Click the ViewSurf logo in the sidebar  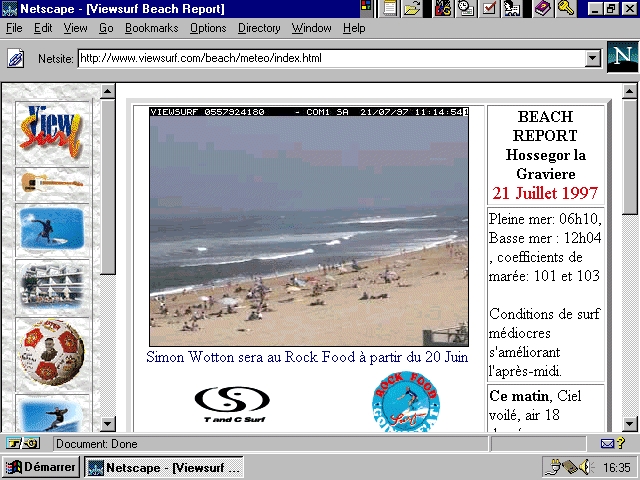pyautogui.click(x=51, y=130)
